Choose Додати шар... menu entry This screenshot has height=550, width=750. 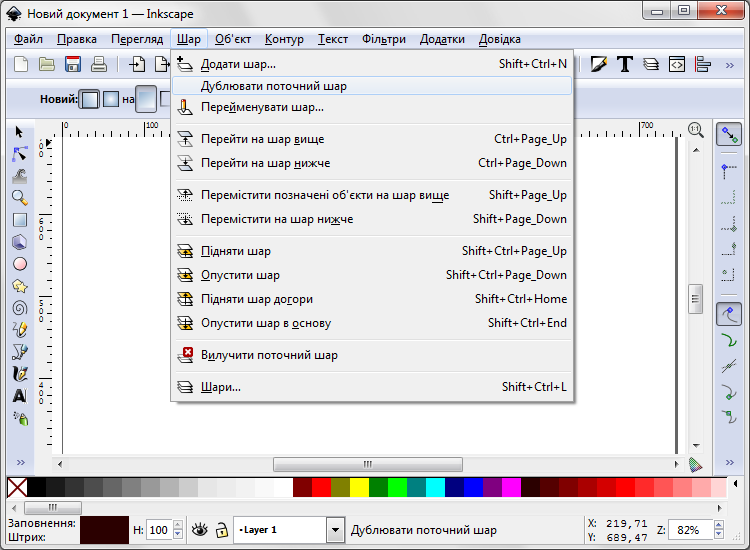(372, 64)
